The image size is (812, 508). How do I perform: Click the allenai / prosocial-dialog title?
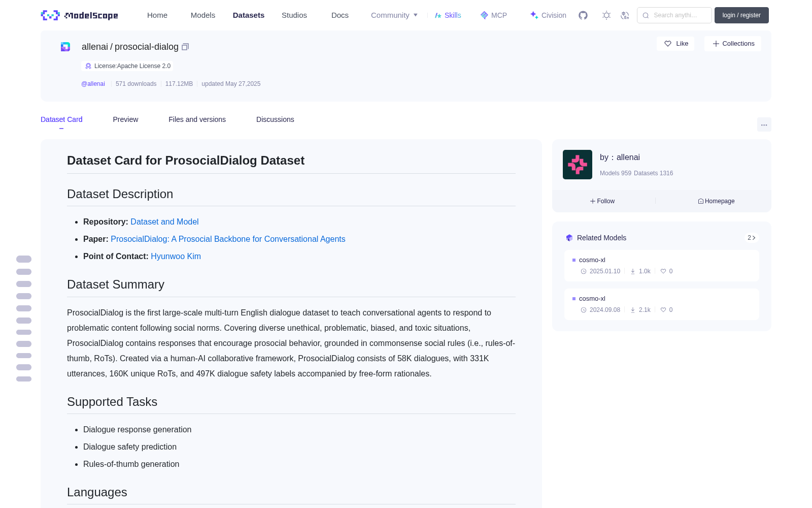coord(130,47)
